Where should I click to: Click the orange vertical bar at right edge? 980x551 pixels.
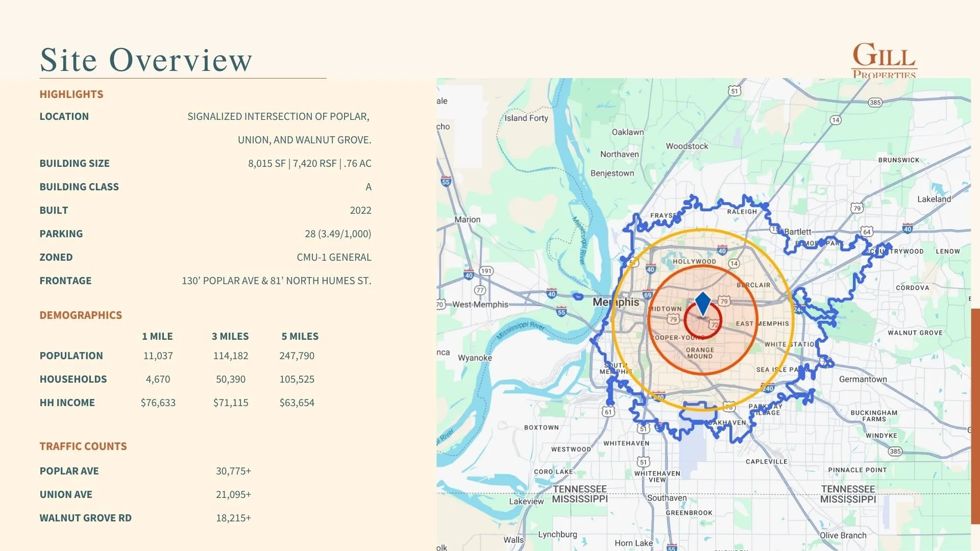coord(975,416)
